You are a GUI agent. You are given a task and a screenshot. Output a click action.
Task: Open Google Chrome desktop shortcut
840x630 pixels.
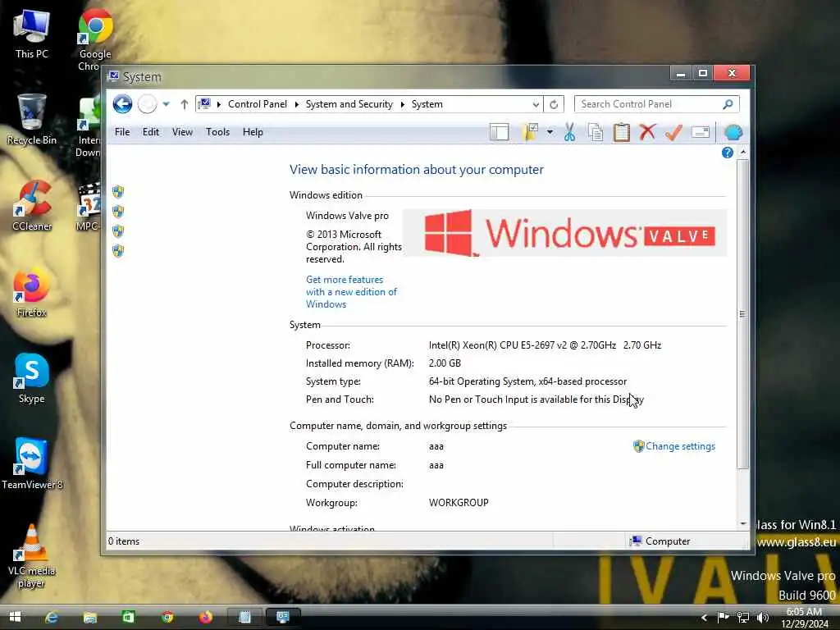95,40
